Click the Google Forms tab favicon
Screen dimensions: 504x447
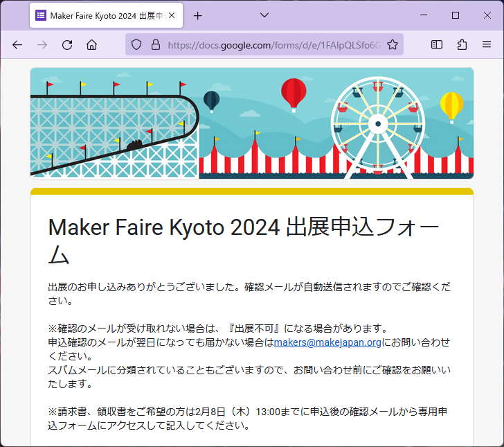41,15
